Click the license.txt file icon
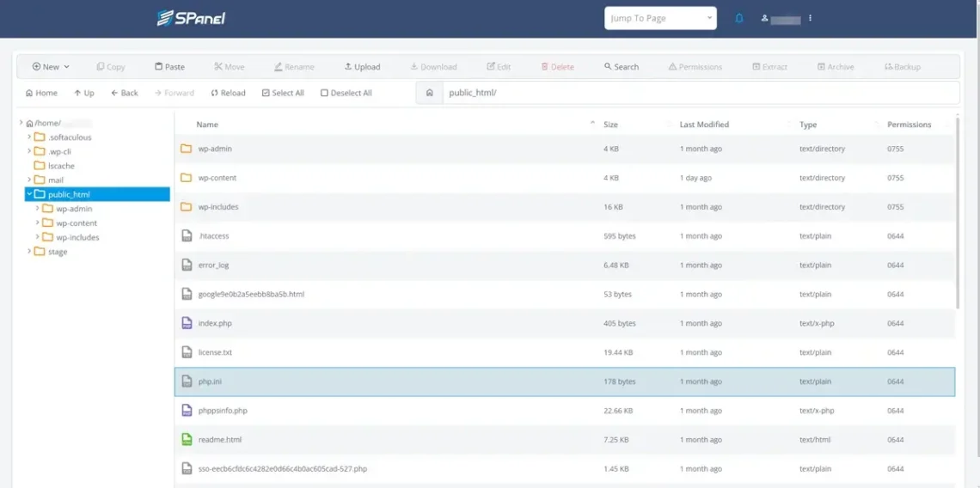This screenshot has width=980, height=488. 187,352
